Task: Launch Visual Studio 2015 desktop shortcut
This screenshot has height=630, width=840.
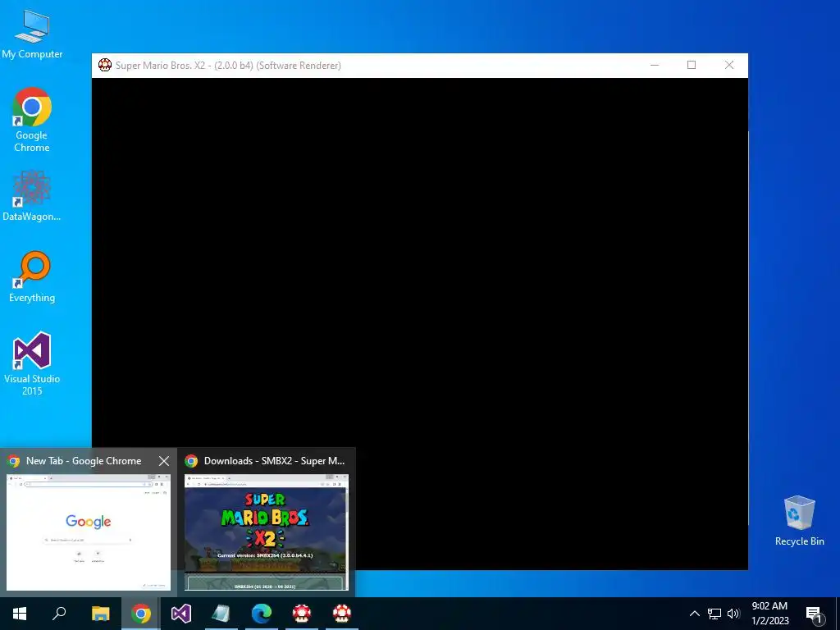Action: click(32, 363)
